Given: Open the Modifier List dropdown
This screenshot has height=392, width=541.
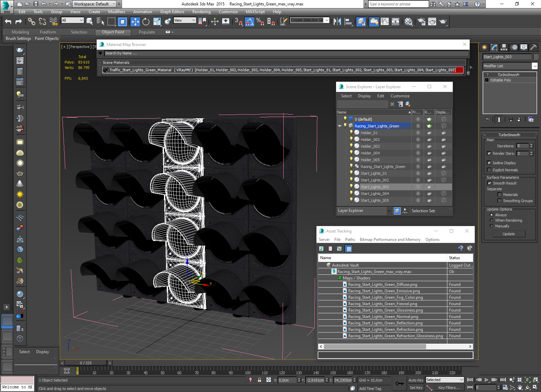Looking at the screenshot, I should 535,66.
